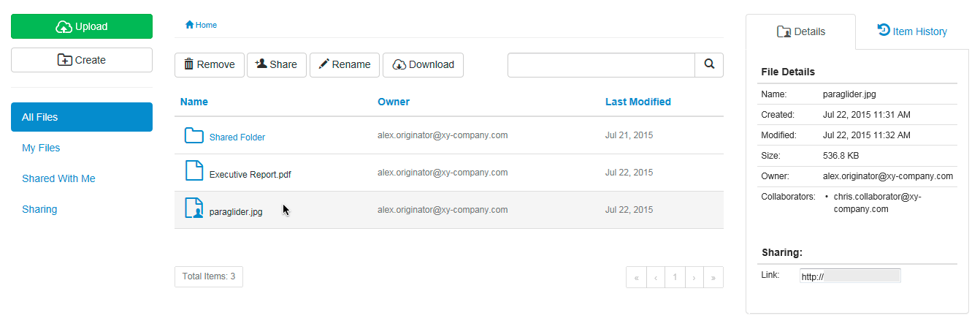
Task: Download the selected file
Action: coord(423,64)
